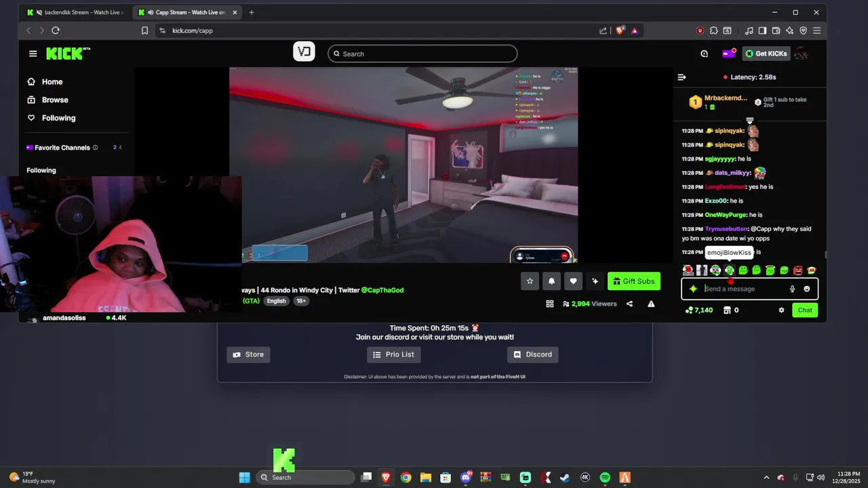
Task: Switch to the backendkk Stream tab
Action: pos(75,12)
